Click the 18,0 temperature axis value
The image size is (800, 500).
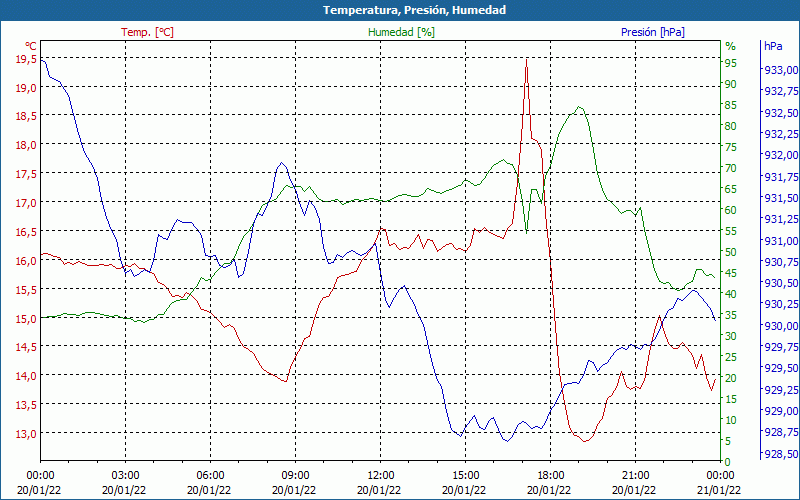coord(27,145)
